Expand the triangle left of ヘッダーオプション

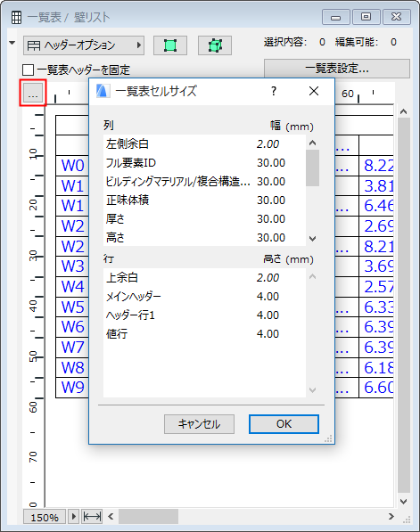(x=12, y=43)
